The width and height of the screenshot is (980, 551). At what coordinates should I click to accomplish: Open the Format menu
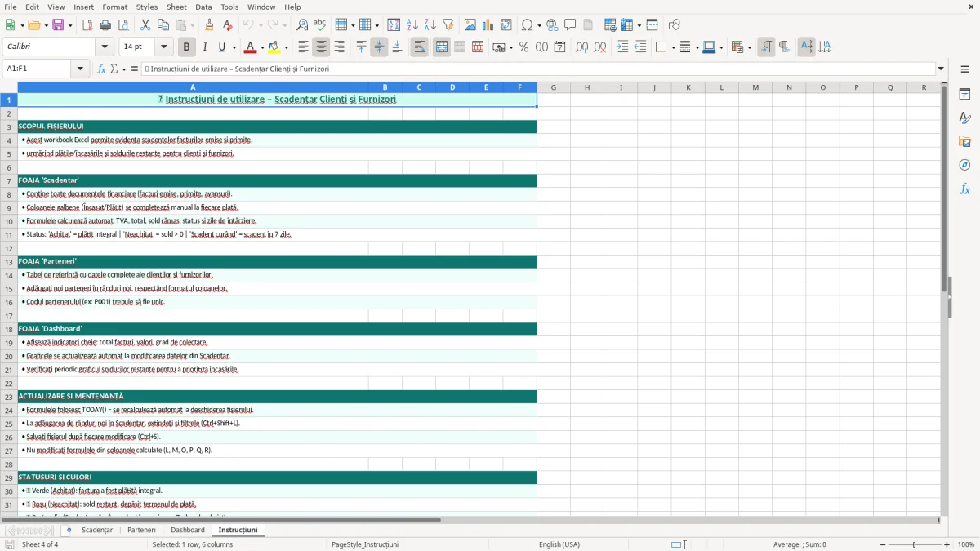pyautogui.click(x=114, y=7)
